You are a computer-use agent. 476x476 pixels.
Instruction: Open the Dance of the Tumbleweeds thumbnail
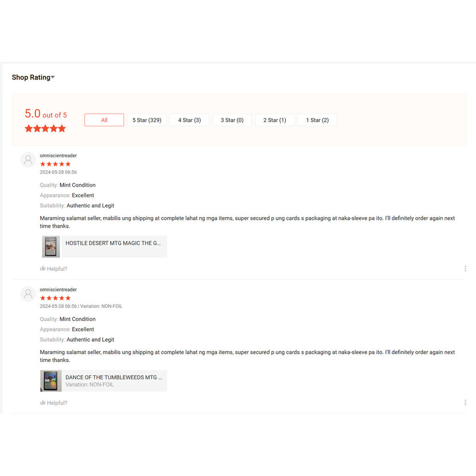point(51,381)
